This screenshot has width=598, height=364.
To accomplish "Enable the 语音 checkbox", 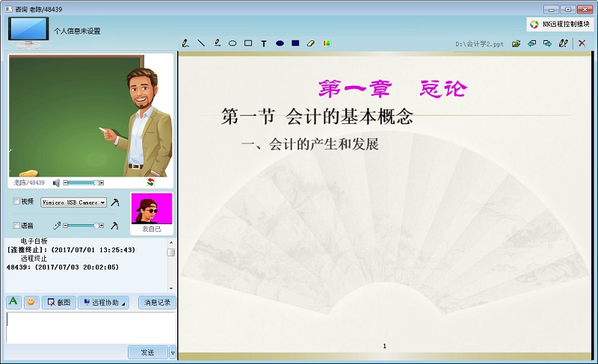I will [16, 226].
